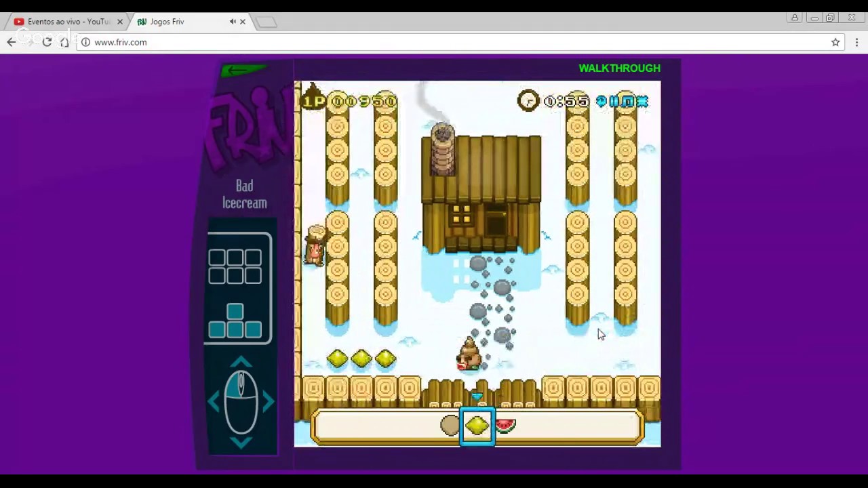This screenshot has height=488, width=868.
Task: Click the tan ball in the fruit bar
Action: pos(450,426)
